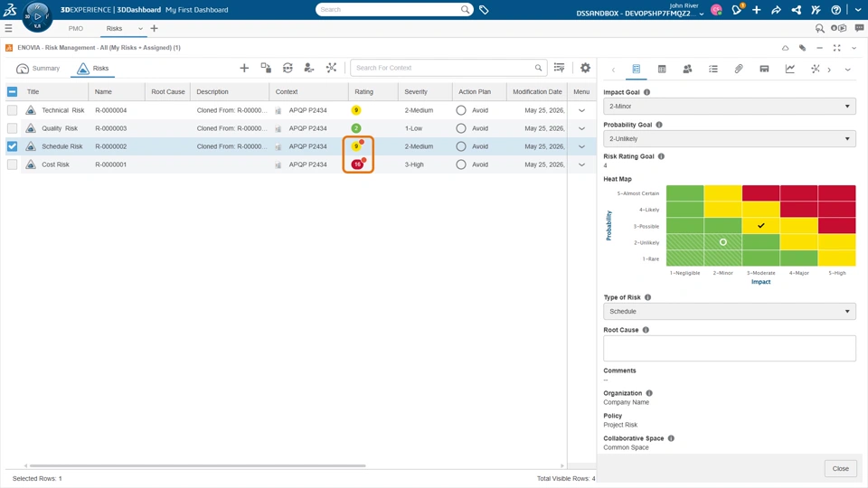Open the hamburger menu at top left
This screenshot has width=868, height=488.
8,28
